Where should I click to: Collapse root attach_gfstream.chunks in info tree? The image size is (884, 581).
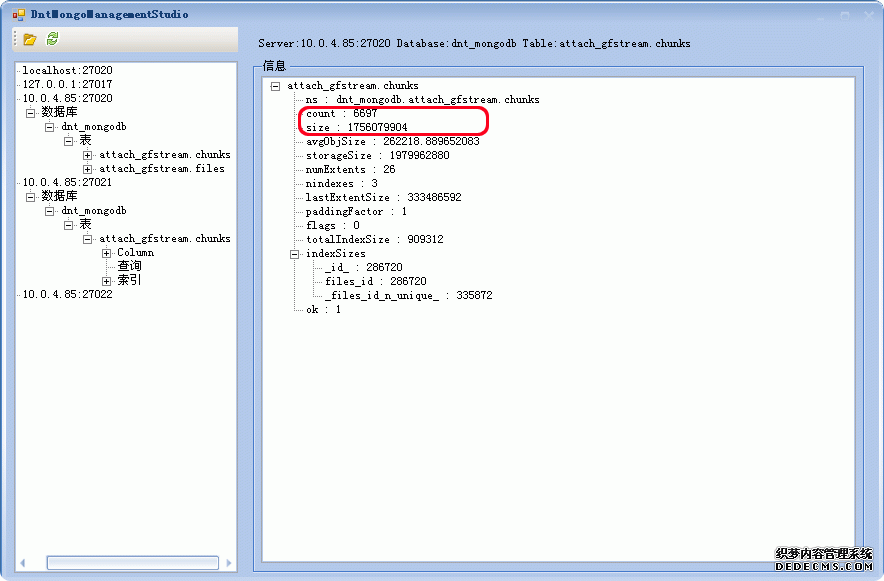point(275,86)
